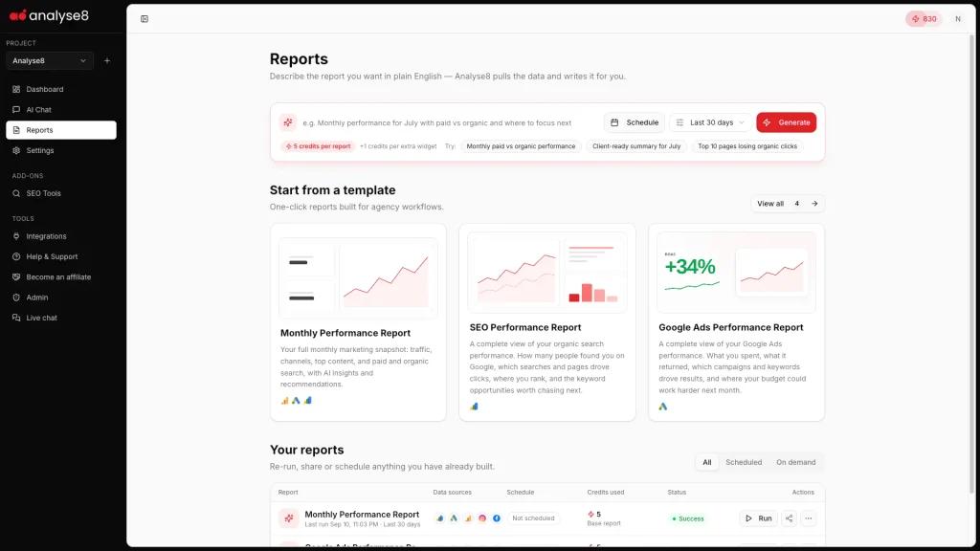Click the Report column header
Viewport: 980px width, 551px height.
[288, 493]
